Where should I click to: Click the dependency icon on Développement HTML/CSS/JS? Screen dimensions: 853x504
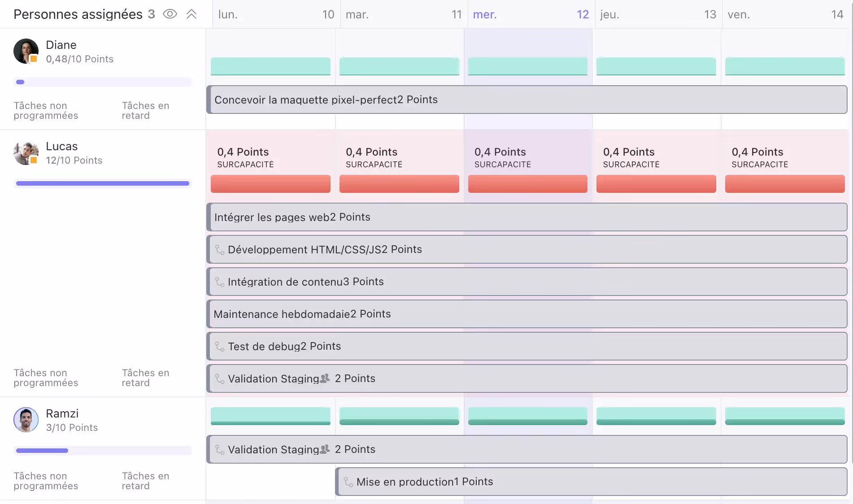[219, 250]
